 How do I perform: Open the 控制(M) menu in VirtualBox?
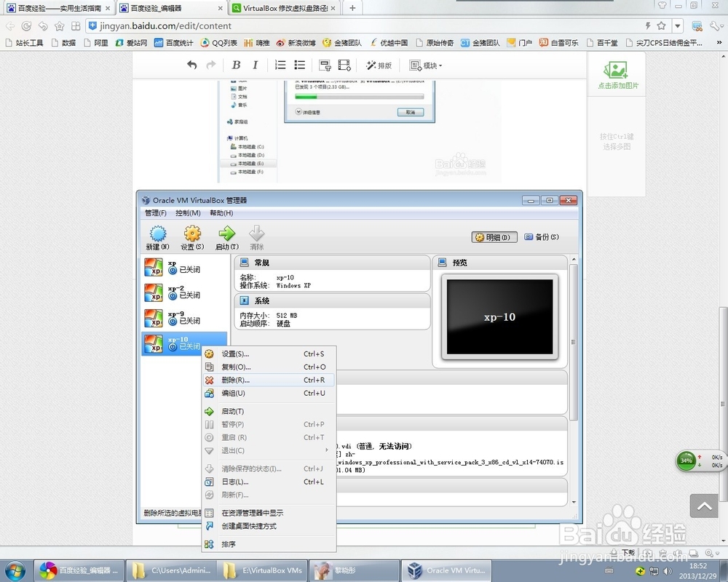point(188,213)
